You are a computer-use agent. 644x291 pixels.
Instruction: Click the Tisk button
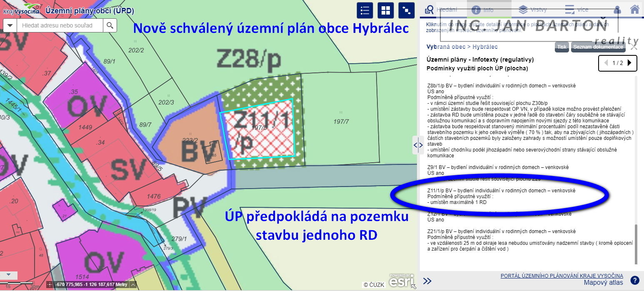(562, 47)
